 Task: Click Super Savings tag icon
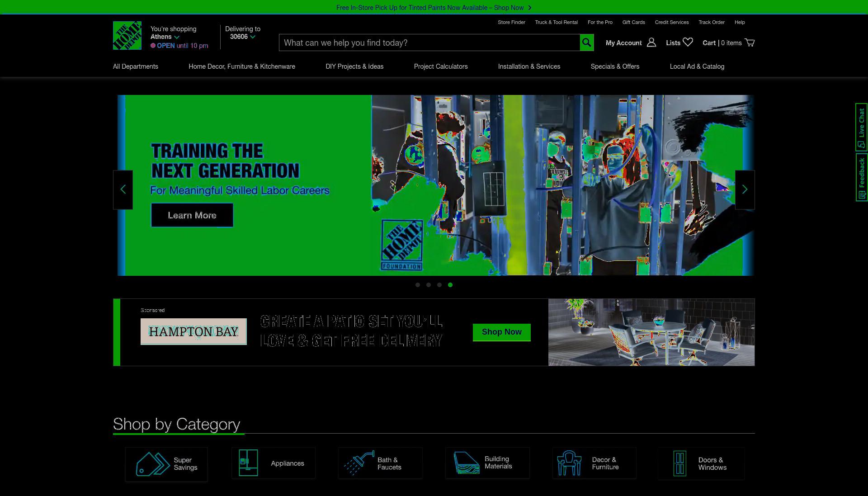[x=153, y=463]
